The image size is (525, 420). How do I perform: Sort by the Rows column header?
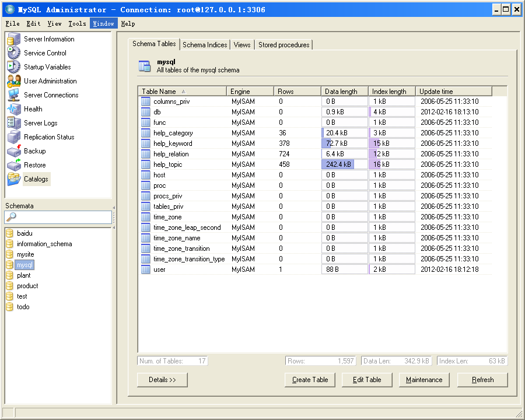(297, 92)
